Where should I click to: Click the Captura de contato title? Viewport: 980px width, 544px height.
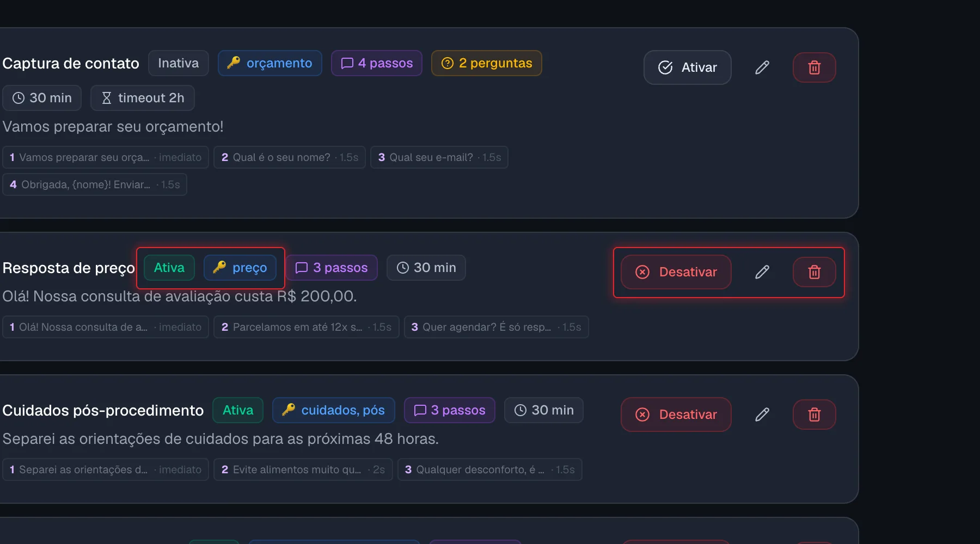[71, 64]
